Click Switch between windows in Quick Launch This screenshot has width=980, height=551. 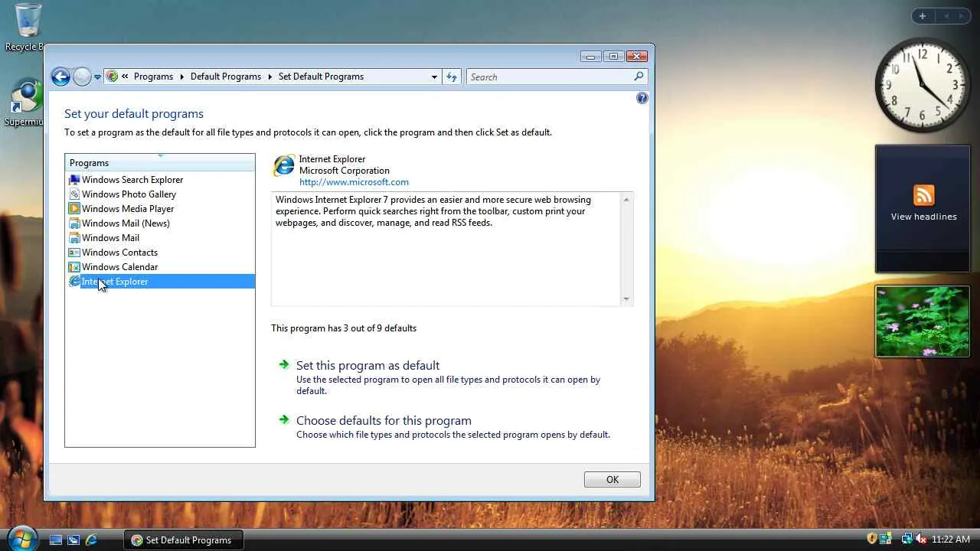point(73,540)
